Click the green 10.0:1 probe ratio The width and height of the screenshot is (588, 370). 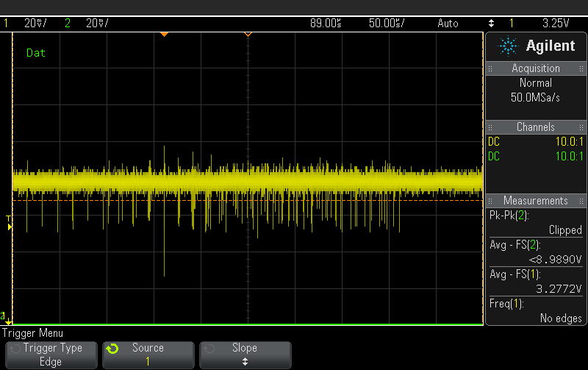tap(569, 157)
